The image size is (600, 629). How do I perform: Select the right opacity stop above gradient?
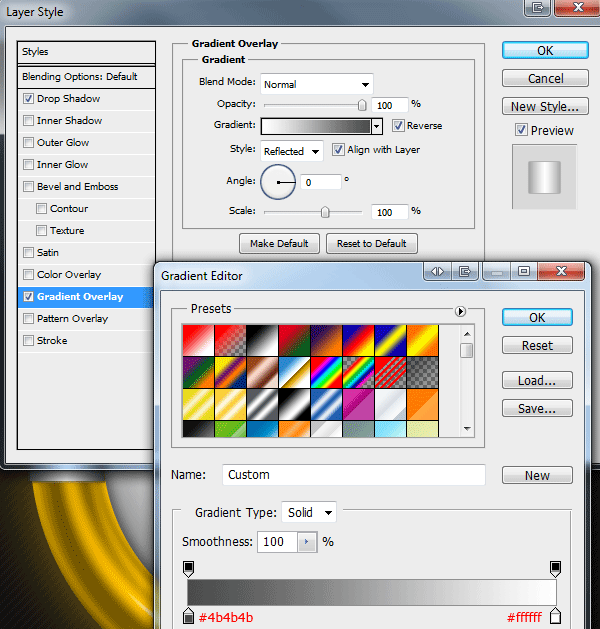click(x=555, y=569)
